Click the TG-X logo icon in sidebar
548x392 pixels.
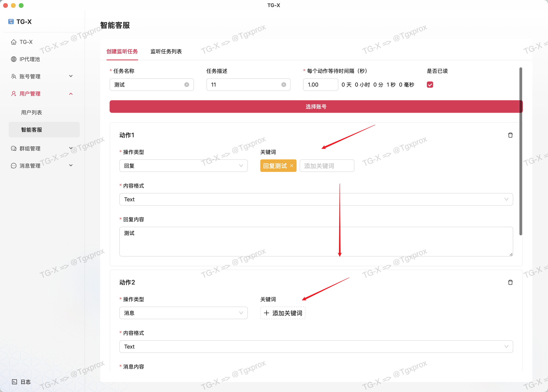click(x=11, y=22)
